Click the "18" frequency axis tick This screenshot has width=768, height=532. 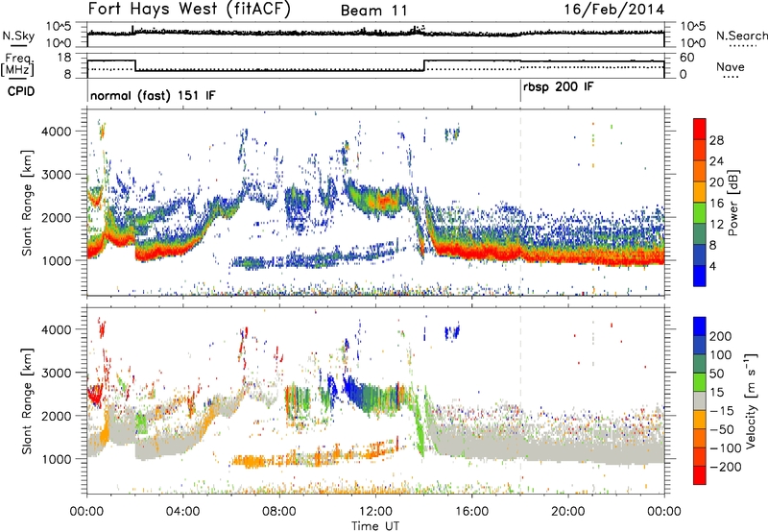coord(64,58)
